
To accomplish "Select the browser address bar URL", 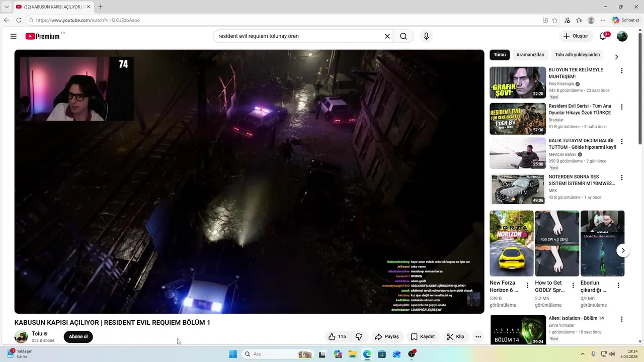I will point(88,20).
